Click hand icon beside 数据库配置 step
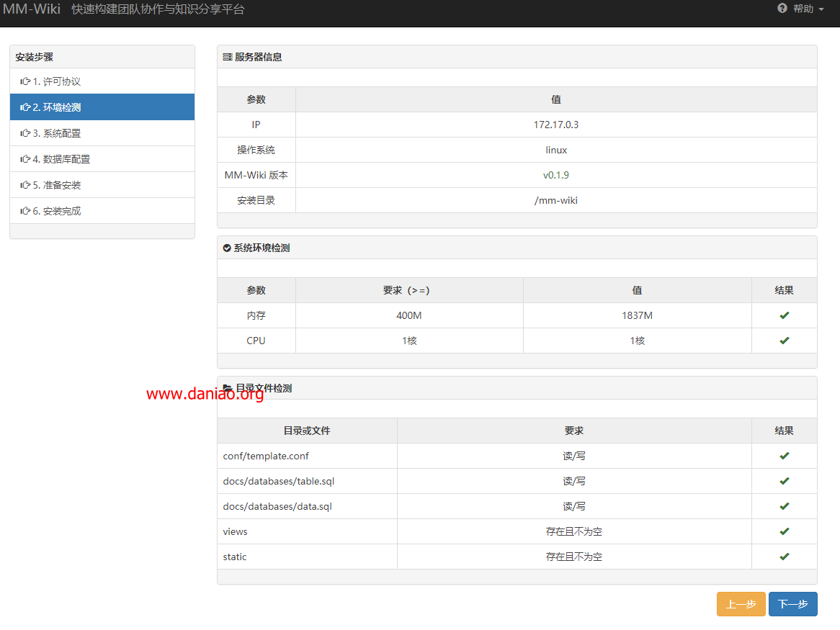The image size is (840, 630). tap(25, 159)
